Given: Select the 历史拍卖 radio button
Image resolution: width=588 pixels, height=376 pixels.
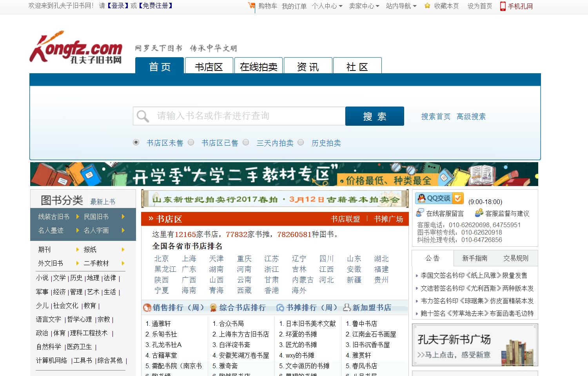Looking at the screenshot, I should (301, 143).
